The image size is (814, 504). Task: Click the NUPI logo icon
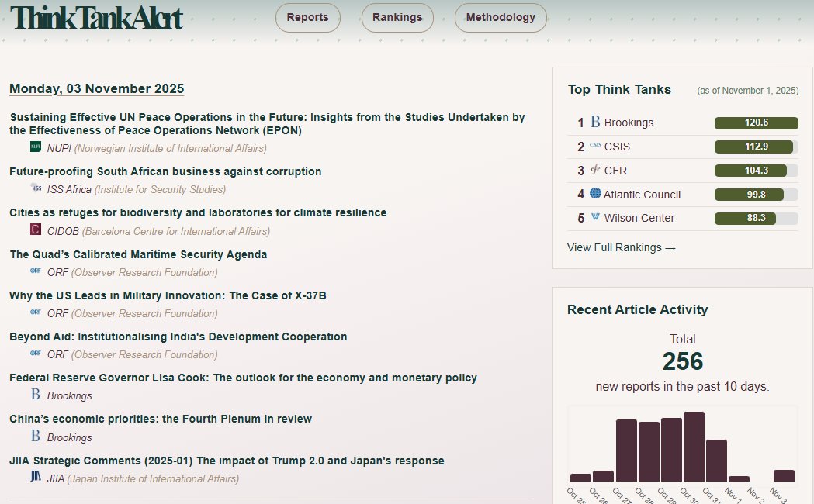pos(35,147)
